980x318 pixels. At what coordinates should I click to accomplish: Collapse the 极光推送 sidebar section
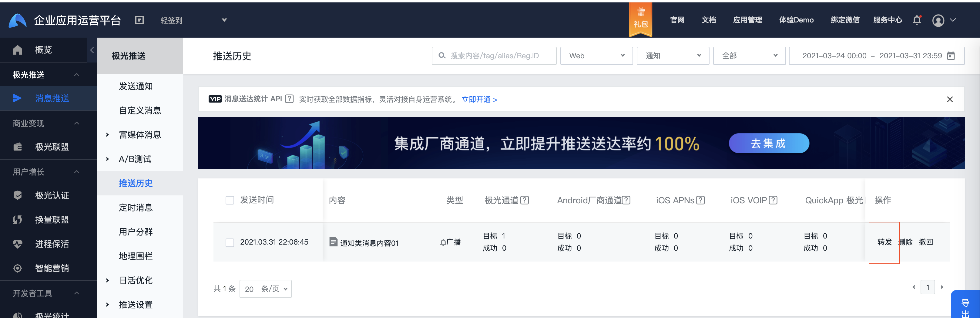coord(76,75)
